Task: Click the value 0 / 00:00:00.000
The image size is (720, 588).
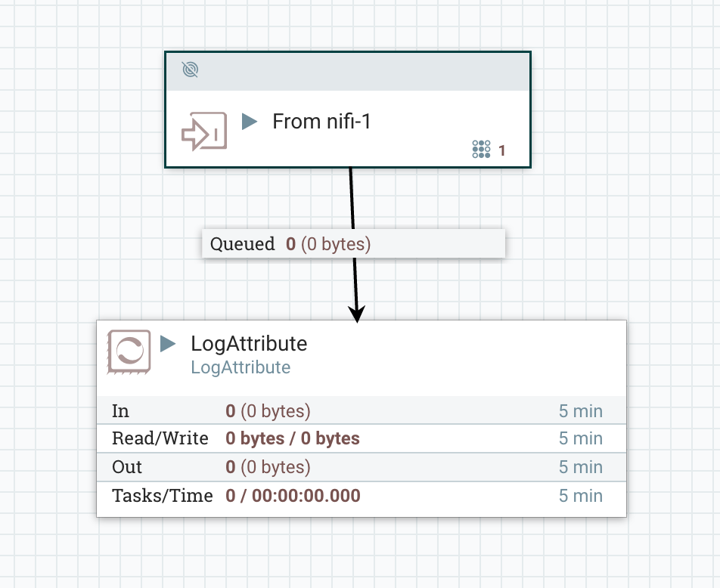Action: point(293,496)
